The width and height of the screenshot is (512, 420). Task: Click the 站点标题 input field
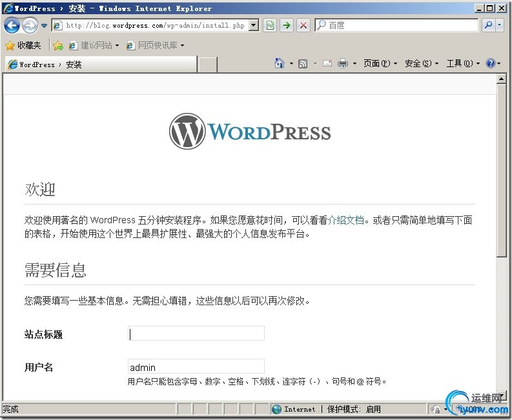(x=196, y=334)
